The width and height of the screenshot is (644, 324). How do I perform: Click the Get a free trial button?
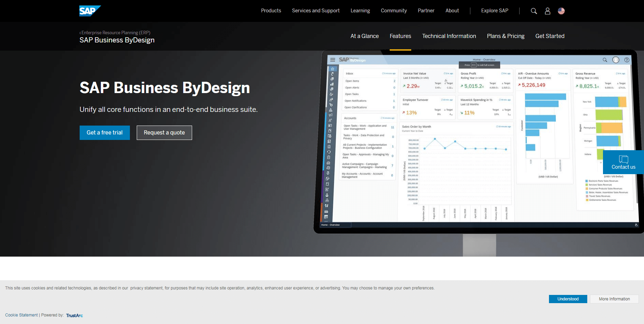(x=105, y=133)
